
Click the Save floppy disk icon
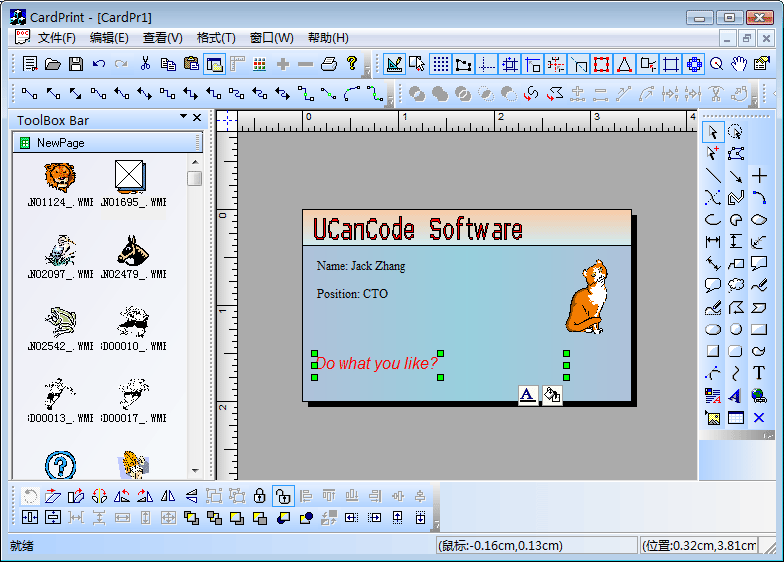pos(76,64)
